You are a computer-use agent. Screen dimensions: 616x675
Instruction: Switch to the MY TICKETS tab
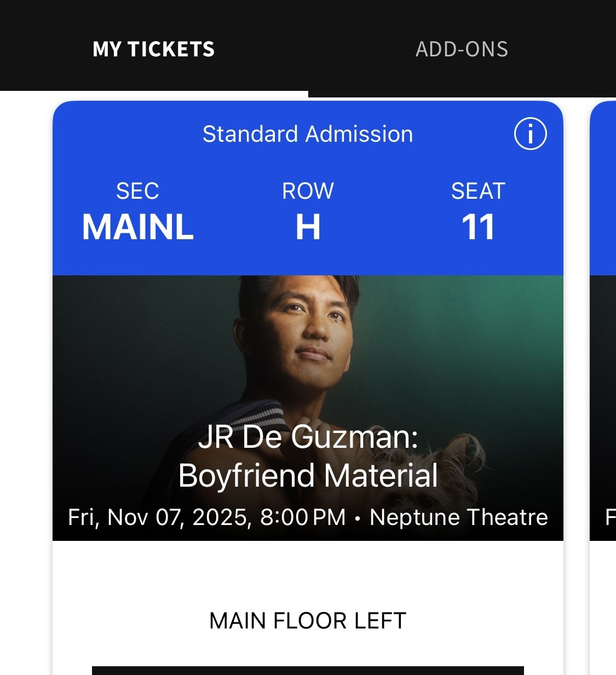(154, 49)
